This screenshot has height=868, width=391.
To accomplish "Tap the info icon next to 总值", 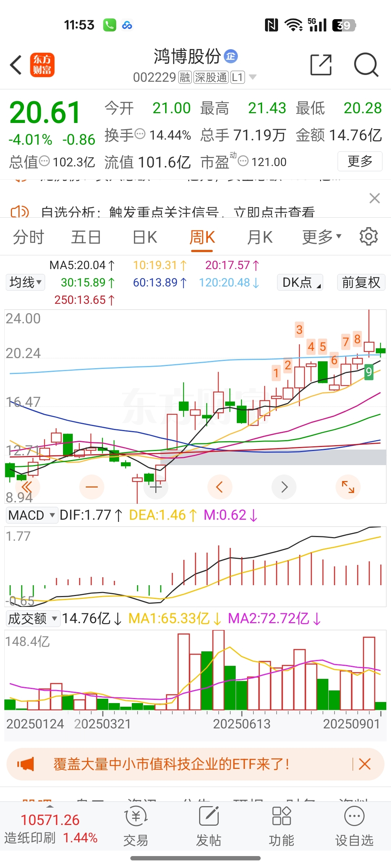I will tap(44, 161).
